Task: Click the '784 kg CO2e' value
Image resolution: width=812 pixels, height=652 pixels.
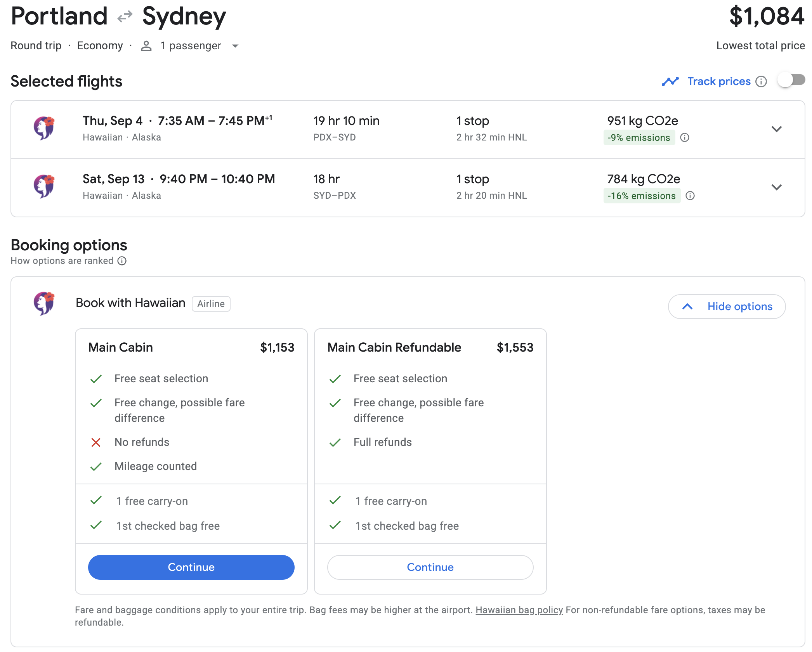Action: (x=644, y=179)
